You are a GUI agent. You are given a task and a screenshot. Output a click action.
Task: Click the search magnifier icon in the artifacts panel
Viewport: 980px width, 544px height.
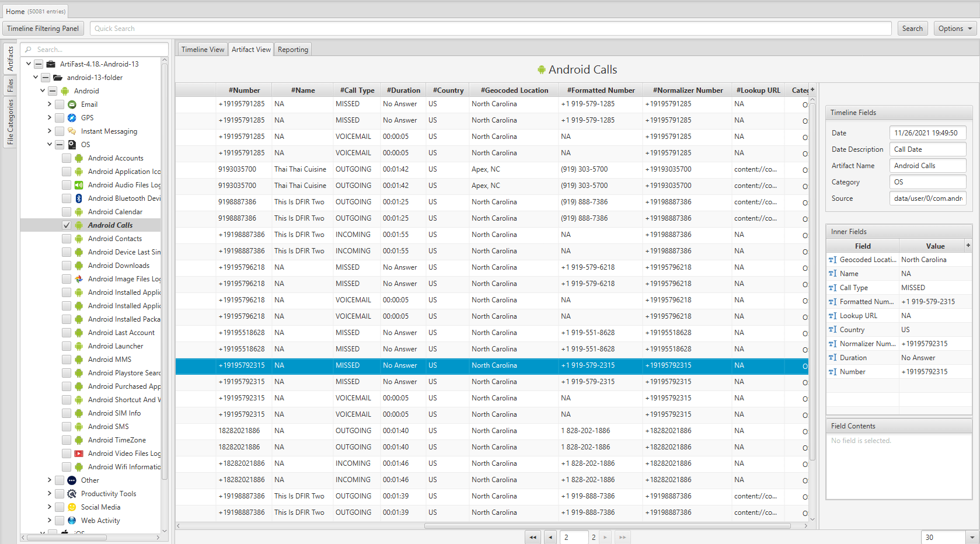(28, 50)
